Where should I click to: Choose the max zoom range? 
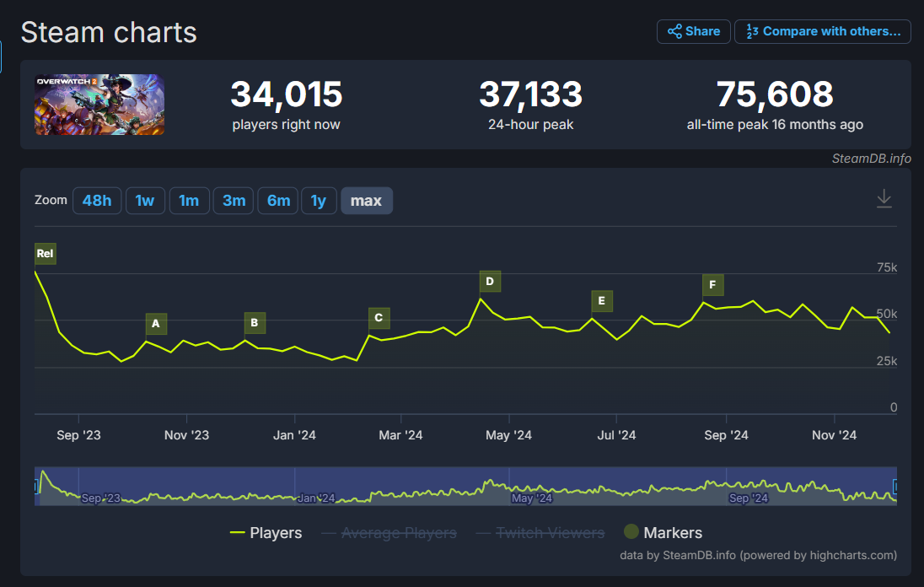367,201
